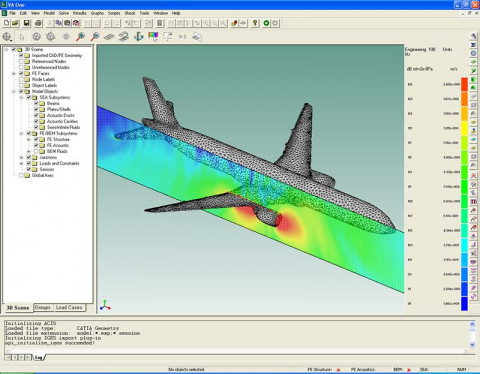Screen dimensions: 480x374
Task: Click the flat plane view icon
Action: click(x=109, y=37)
